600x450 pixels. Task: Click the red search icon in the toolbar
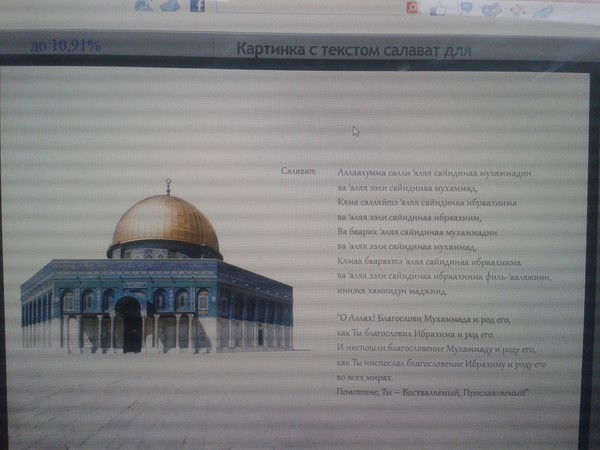[411, 7]
